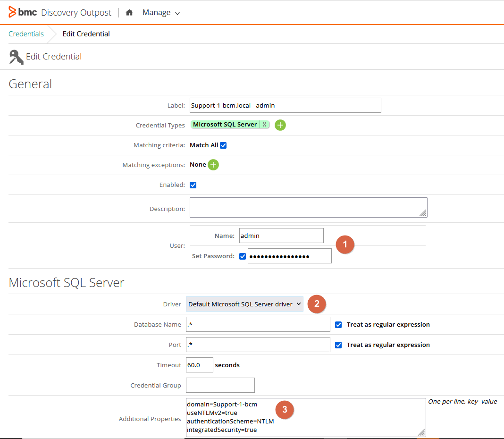Edit the Database Name field
This screenshot has height=439, width=504.
(258, 324)
